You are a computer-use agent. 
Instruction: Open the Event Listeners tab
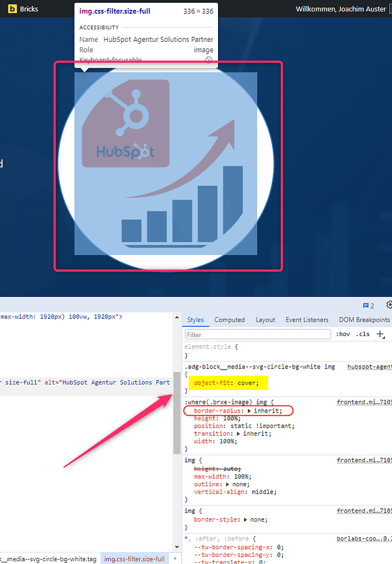307,319
